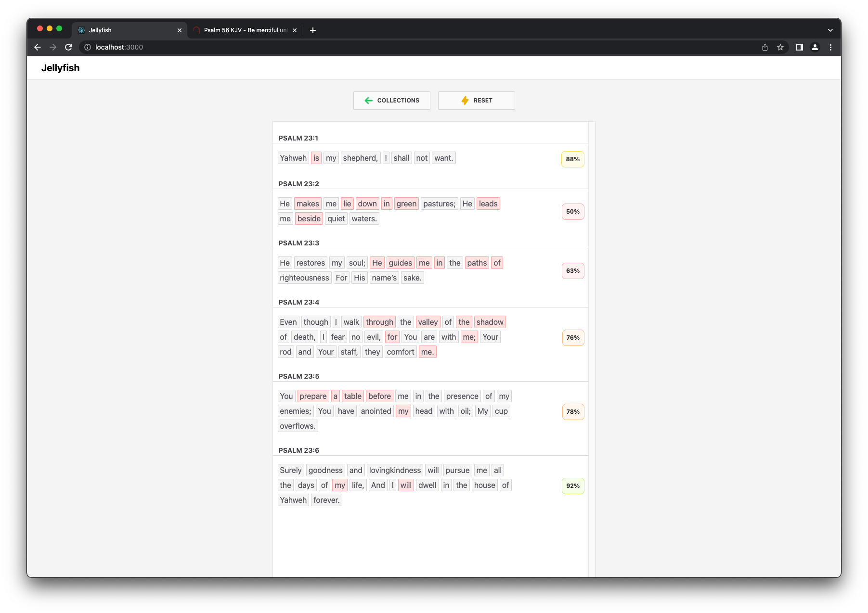Screen dimensions: 868x613
Task: Go back to Collections
Action: click(391, 101)
